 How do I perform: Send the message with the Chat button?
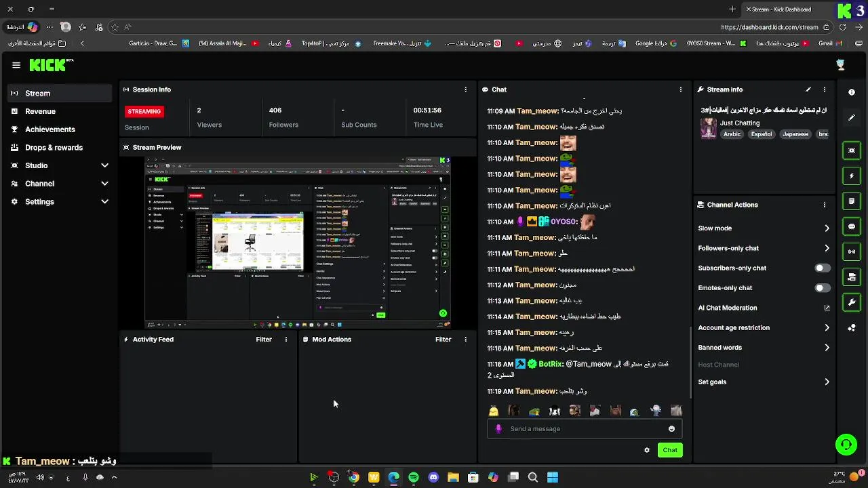(x=670, y=450)
